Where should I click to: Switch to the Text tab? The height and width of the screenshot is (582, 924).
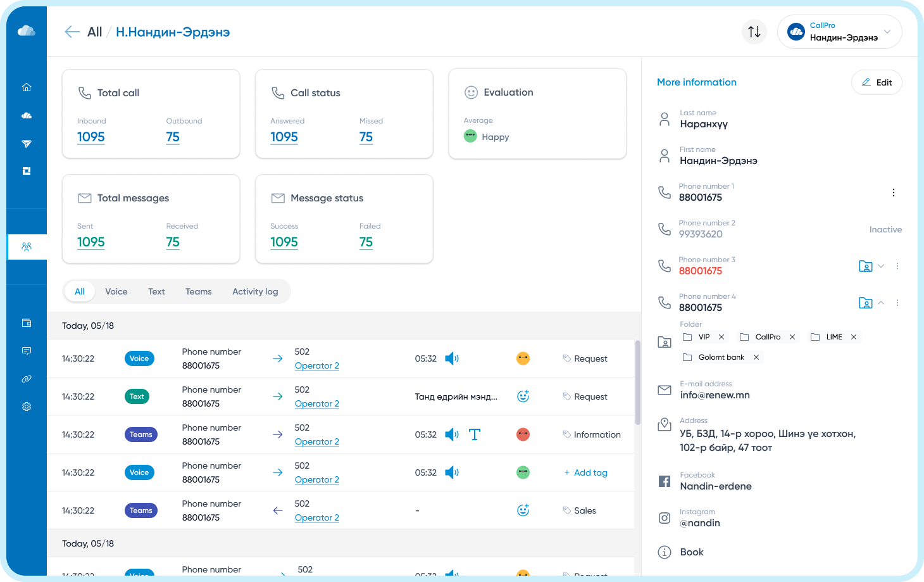point(156,291)
